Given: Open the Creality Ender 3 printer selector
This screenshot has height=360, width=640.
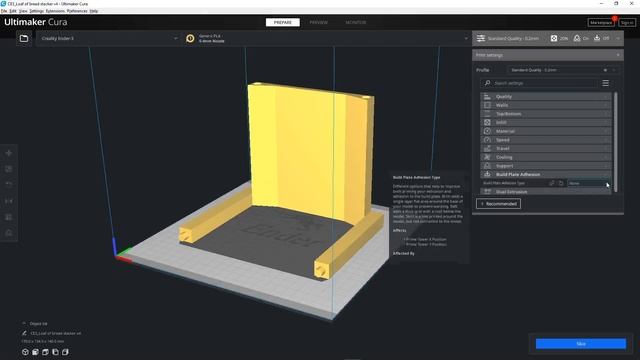Looking at the screenshot, I should tap(108, 38).
